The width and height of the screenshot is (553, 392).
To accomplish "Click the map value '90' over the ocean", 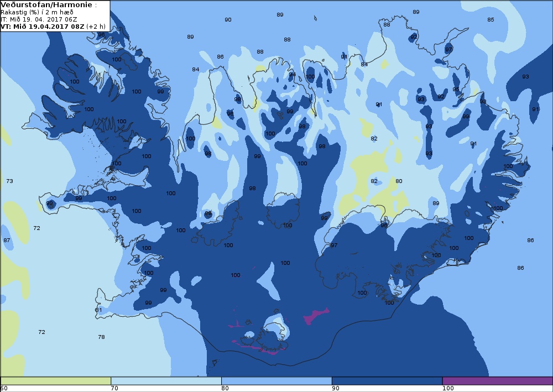I will click(x=228, y=20).
